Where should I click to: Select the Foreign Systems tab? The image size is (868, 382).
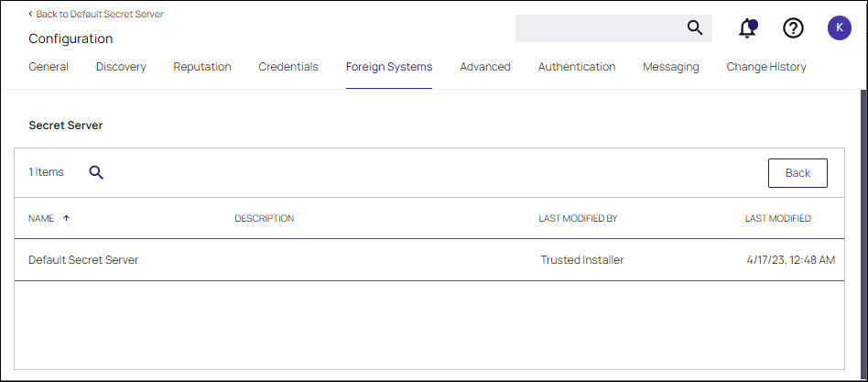pos(389,67)
